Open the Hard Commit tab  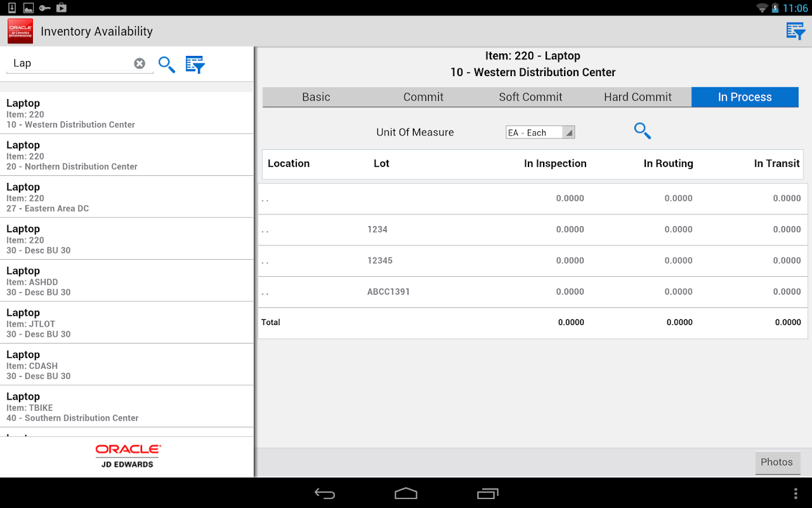[x=638, y=97]
